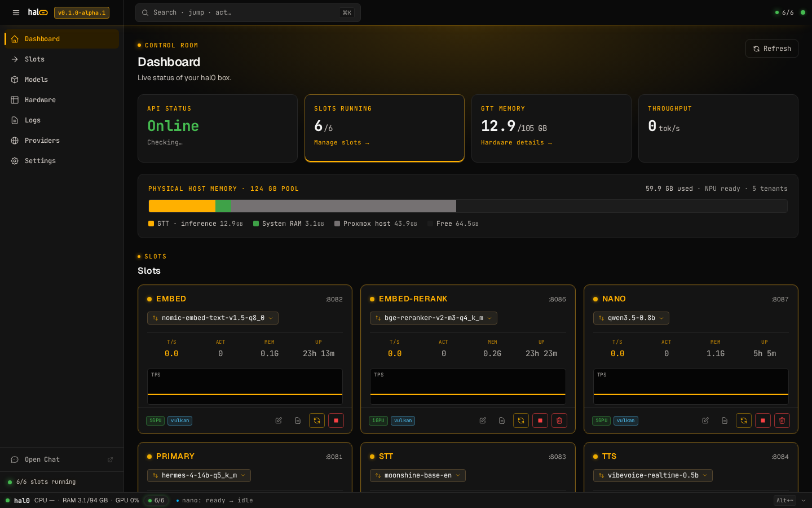Click the search magnifier icon
The image size is (812, 508).
tap(145, 12)
